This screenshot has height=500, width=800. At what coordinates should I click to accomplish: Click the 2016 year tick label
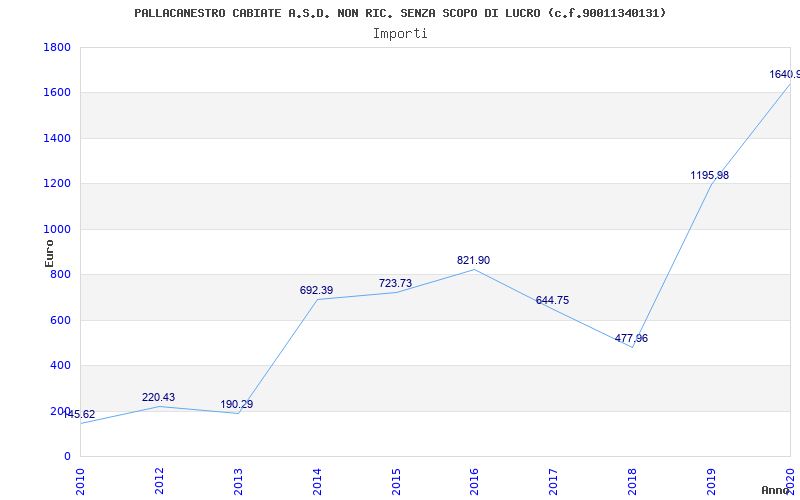[474, 481]
